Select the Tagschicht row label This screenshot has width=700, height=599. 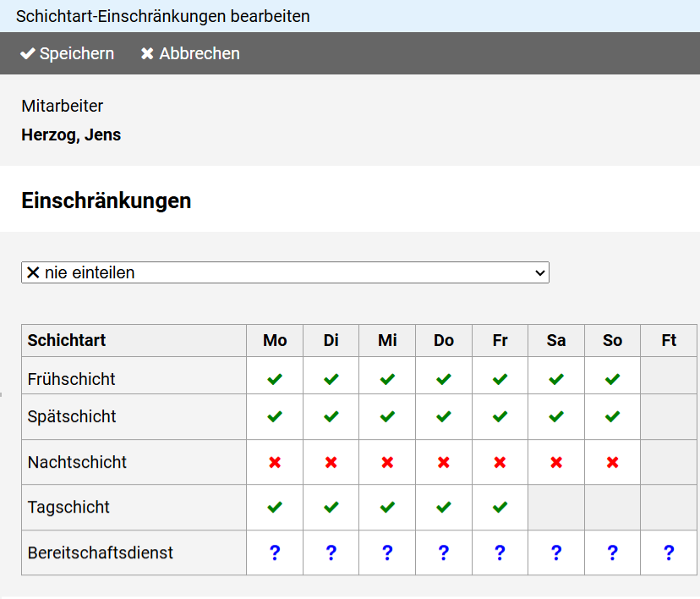coord(68,507)
